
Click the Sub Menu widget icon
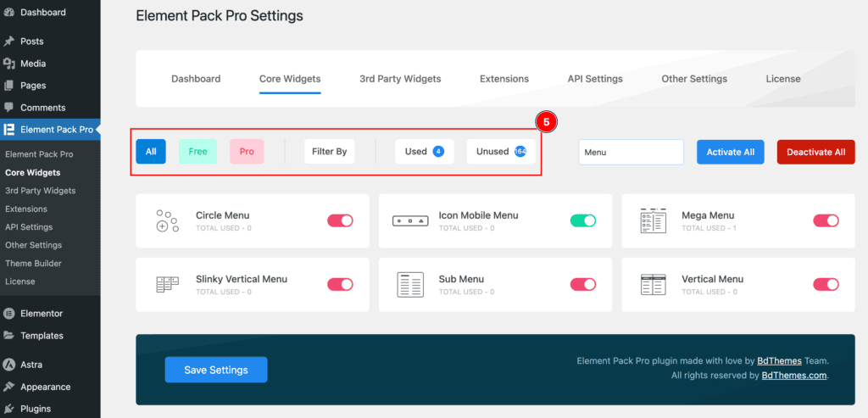coord(410,285)
